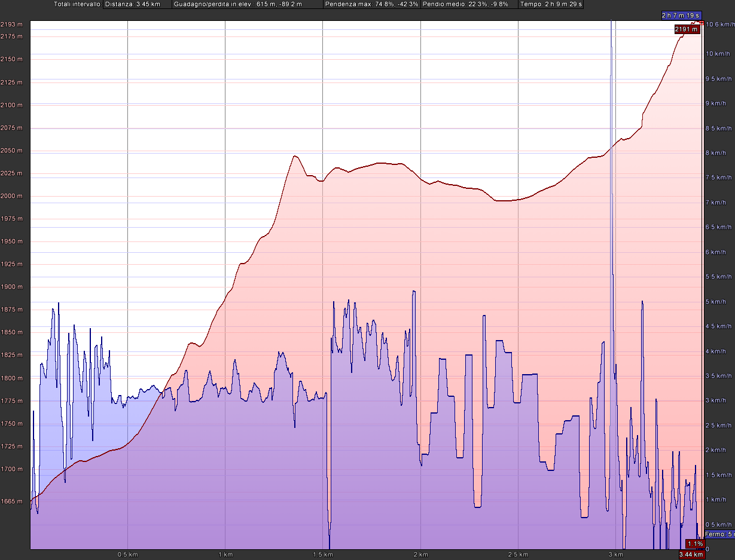Click the '4.5 km/h' speed axis label

719,327
